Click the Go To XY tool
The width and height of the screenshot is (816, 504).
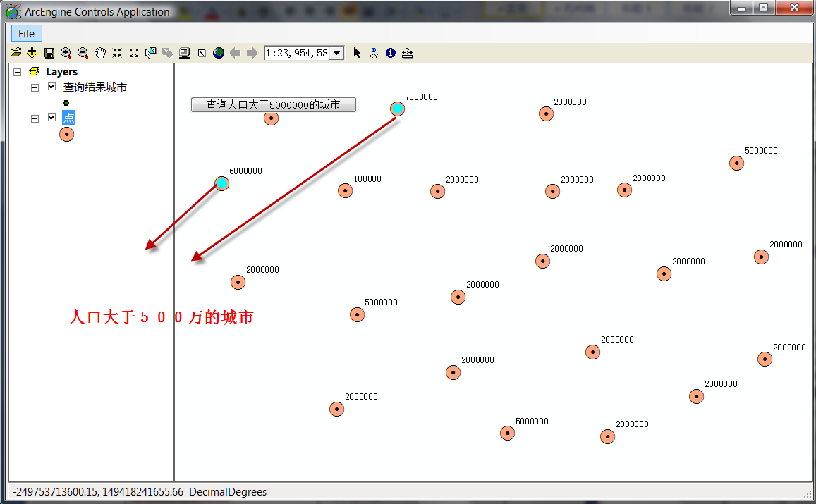[374, 53]
